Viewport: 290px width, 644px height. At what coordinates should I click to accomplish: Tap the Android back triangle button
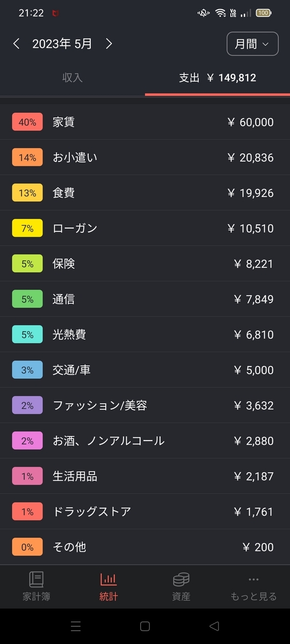point(214,626)
